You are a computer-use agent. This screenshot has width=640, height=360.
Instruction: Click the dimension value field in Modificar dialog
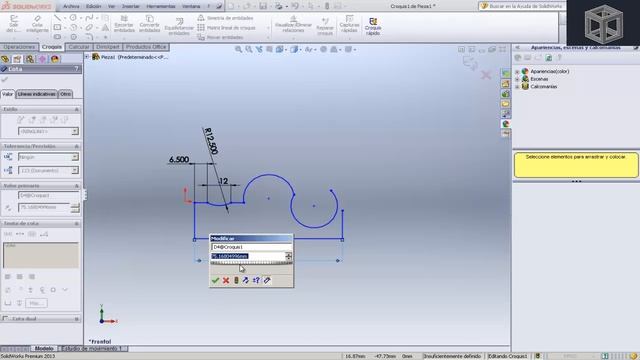[x=248, y=256]
